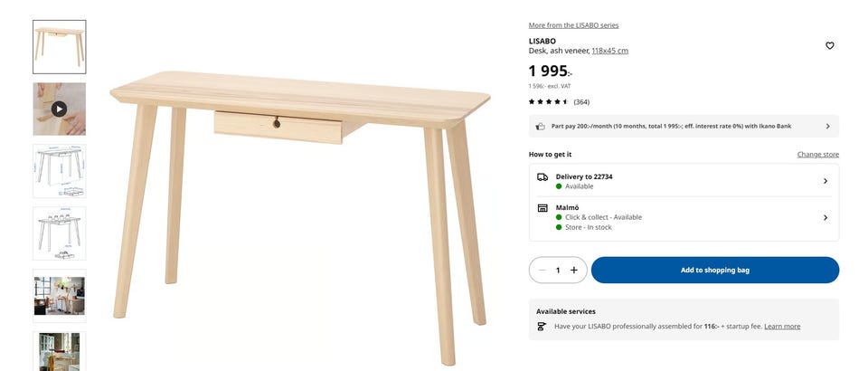The height and width of the screenshot is (371, 868).
Task: Open the star rating reviews (364)
Action: pyautogui.click(x=559, y=102)
